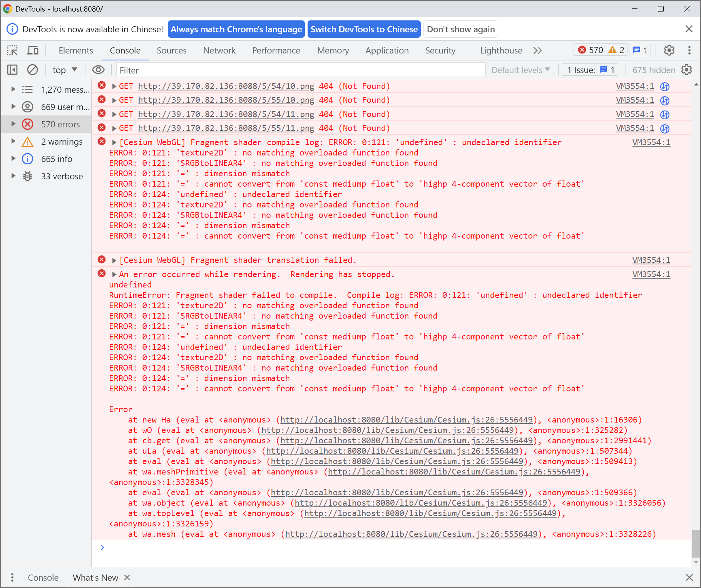The height and width of the screenshot is (588, 701).
Task: Switch to the Memory tab
Action: pyautogui.click(x=333, y=50)
